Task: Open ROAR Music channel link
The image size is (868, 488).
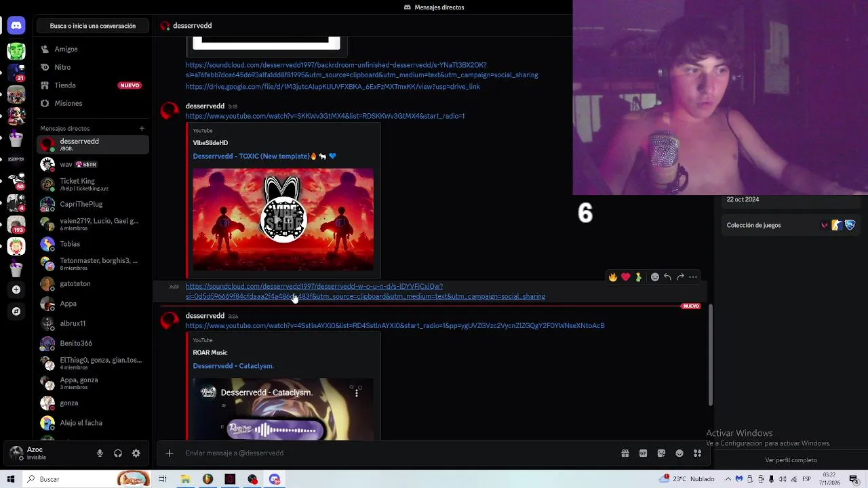Action: tap(210, 352)
